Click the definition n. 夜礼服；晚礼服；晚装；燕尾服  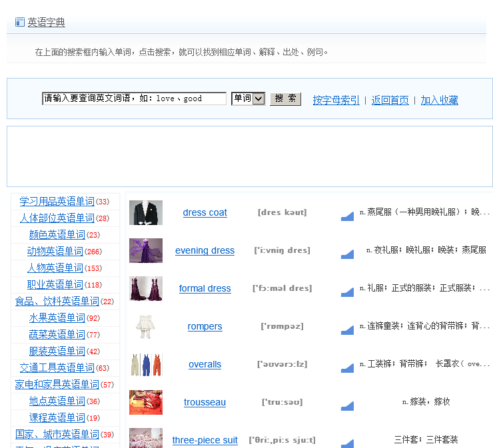[426, 250]
